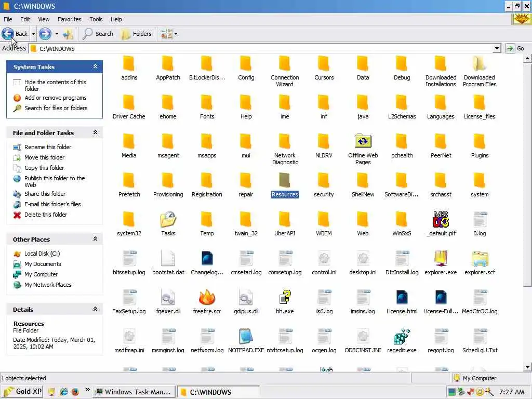Open the File menu

click(8, 19)
